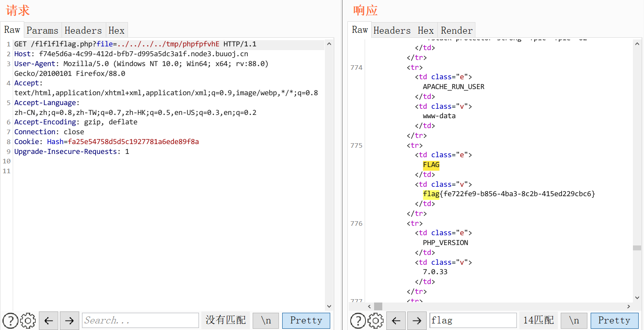Open settings gear in response panel

pyautogui.click(x=376, y=321)
